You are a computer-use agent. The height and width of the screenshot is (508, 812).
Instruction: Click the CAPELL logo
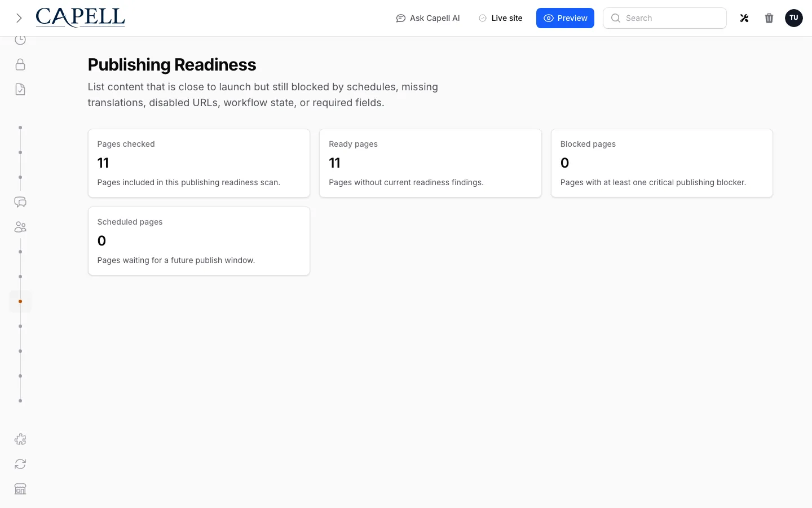[80, 17]
